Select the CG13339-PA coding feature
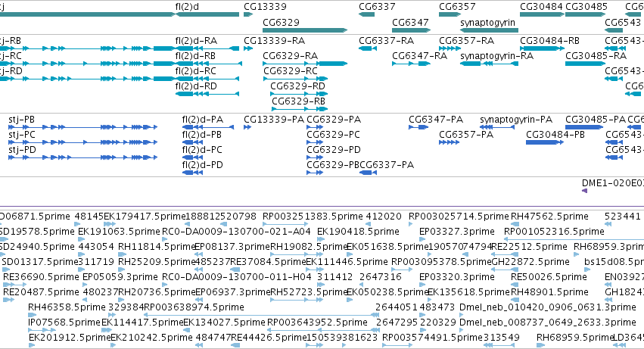Screen dimensions: 644x349 coord(247,127)
